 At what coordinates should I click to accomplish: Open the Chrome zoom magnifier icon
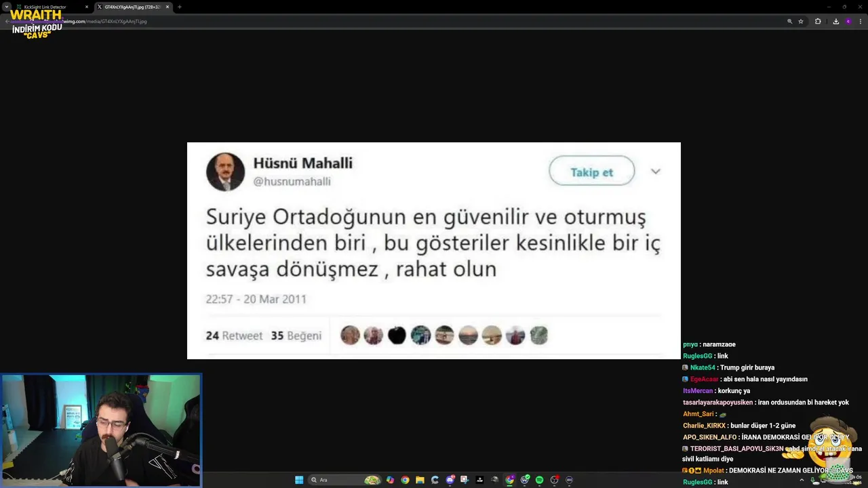point(789,21)
